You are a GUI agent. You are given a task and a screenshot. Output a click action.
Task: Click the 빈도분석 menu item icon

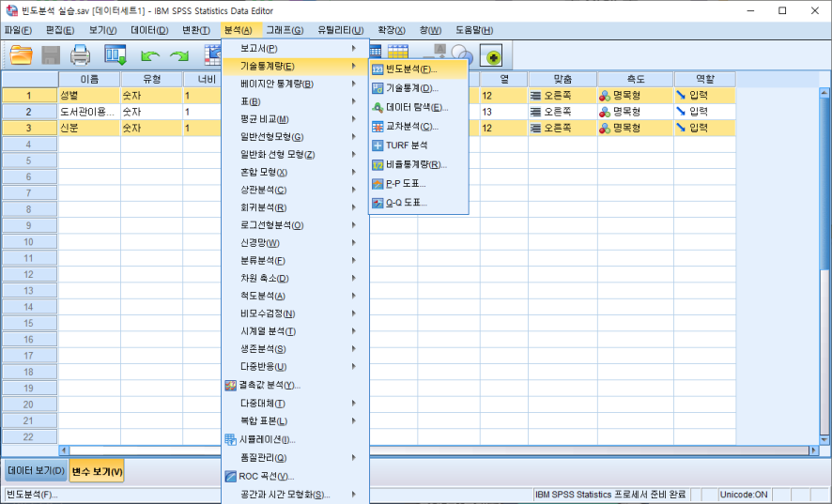point(377,69)
